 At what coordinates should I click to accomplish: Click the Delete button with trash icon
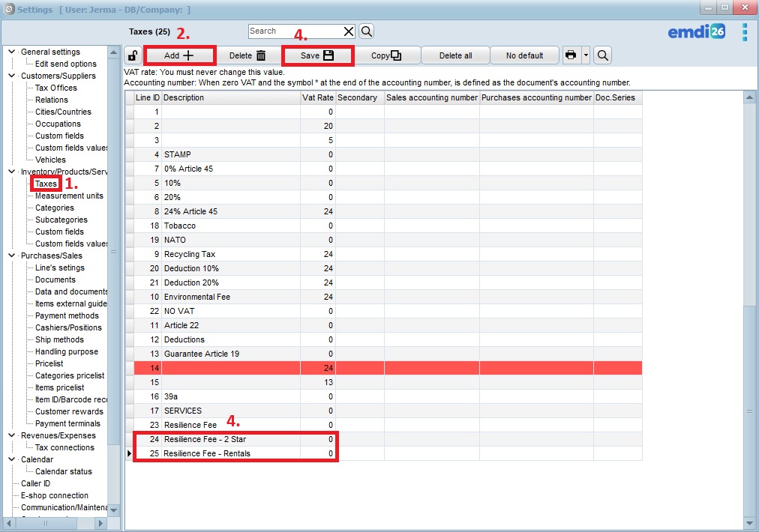click(247, 55)
